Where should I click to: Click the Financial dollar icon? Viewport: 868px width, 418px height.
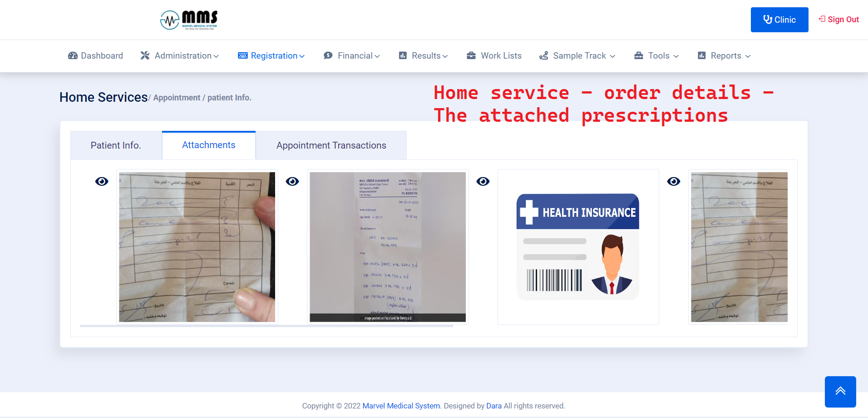pos(329,55)
